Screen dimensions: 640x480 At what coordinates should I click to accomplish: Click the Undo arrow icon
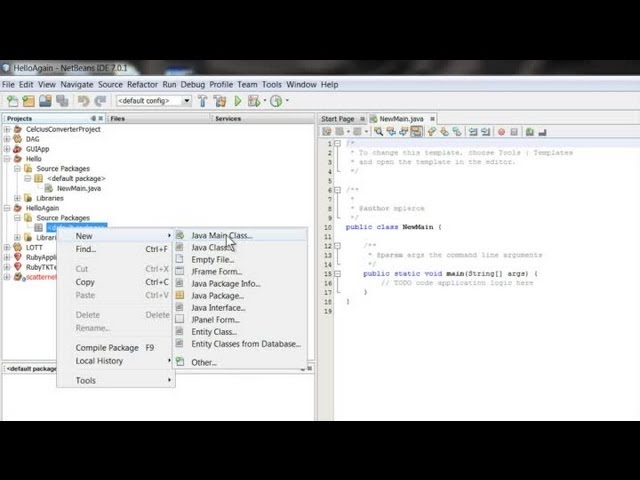(83, 101)
